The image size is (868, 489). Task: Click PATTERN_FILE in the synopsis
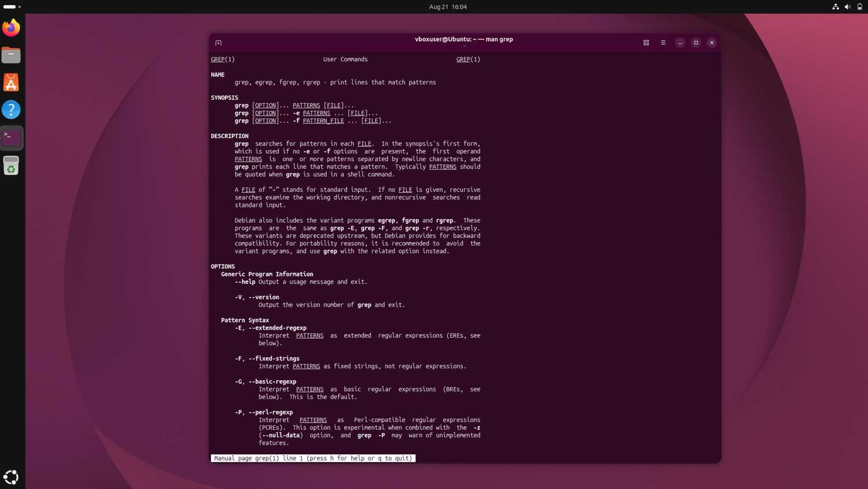pyautogui.click(x=323, y=121)
